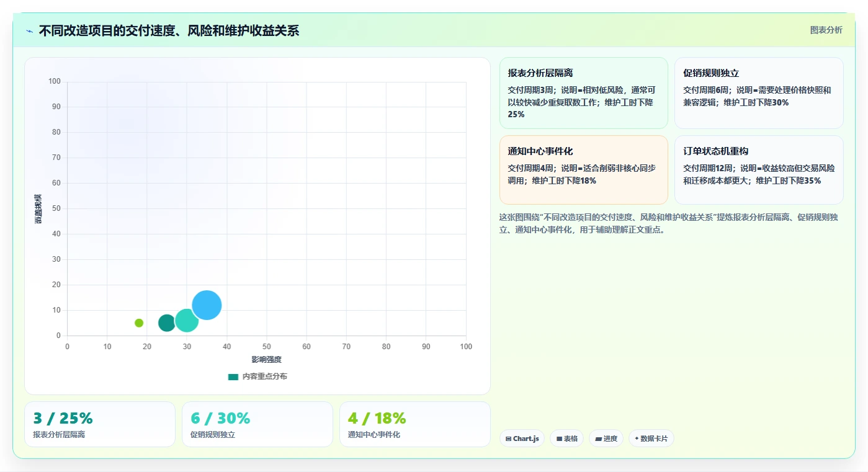The height and width of the screenshot is (472, 868).
Task: Click the turquoise bubble at x=30
Action: (x=187, y=320)
